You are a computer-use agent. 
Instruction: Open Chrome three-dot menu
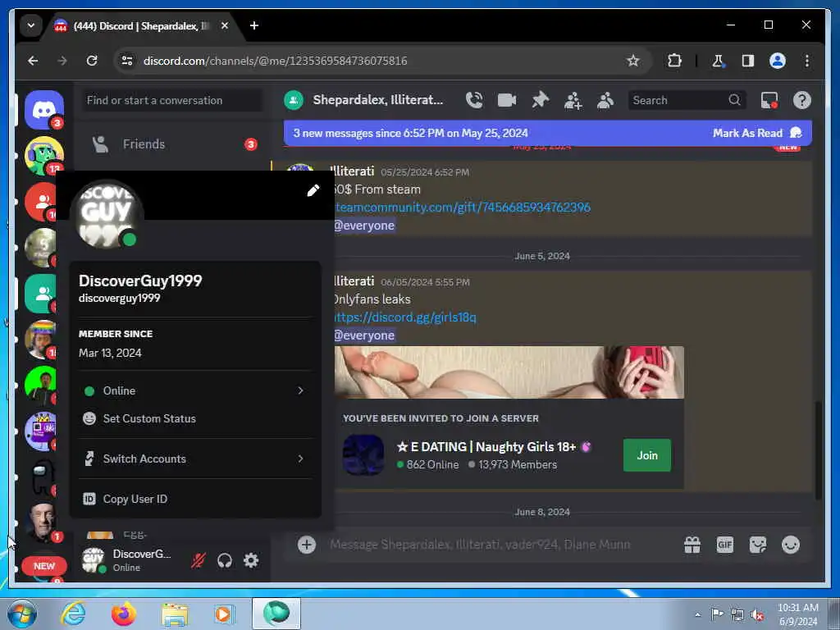pyautogui.click(x=807, y=61)
